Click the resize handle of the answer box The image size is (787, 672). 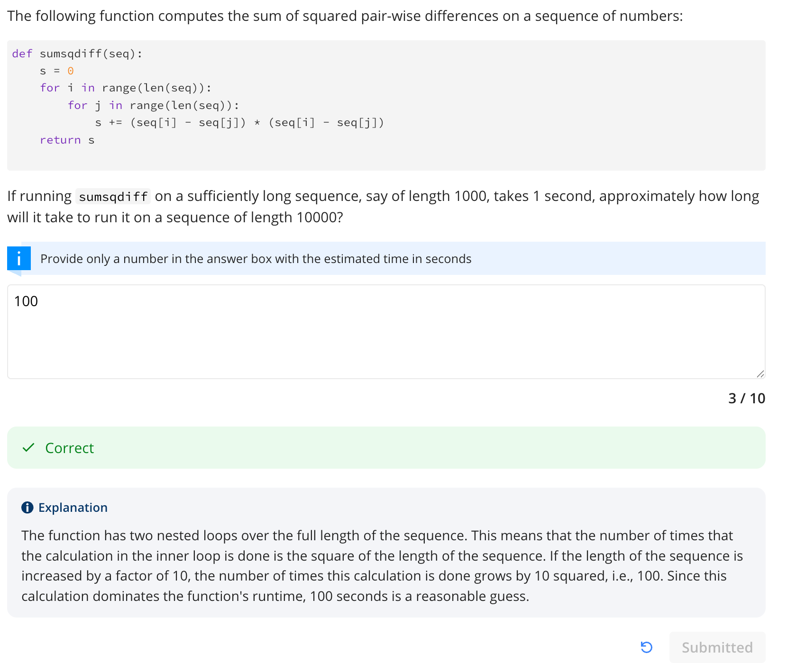(760, 374)
